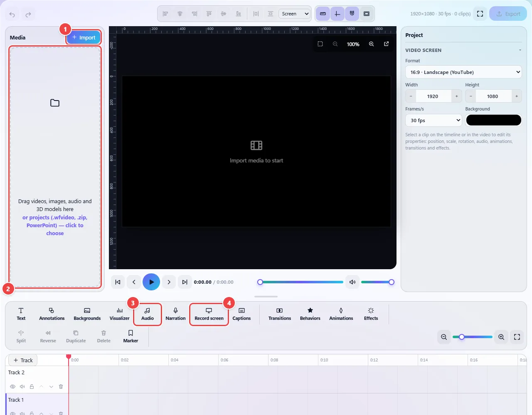Toggle the crosshair guides button
Screen dimensions: 532x415
point(337,14)
